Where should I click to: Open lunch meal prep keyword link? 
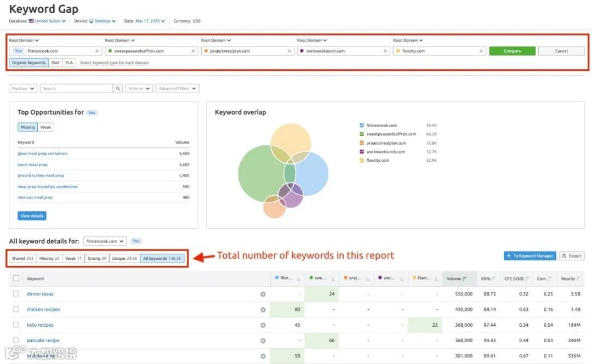pyautogui.click(x=32, y=164)
